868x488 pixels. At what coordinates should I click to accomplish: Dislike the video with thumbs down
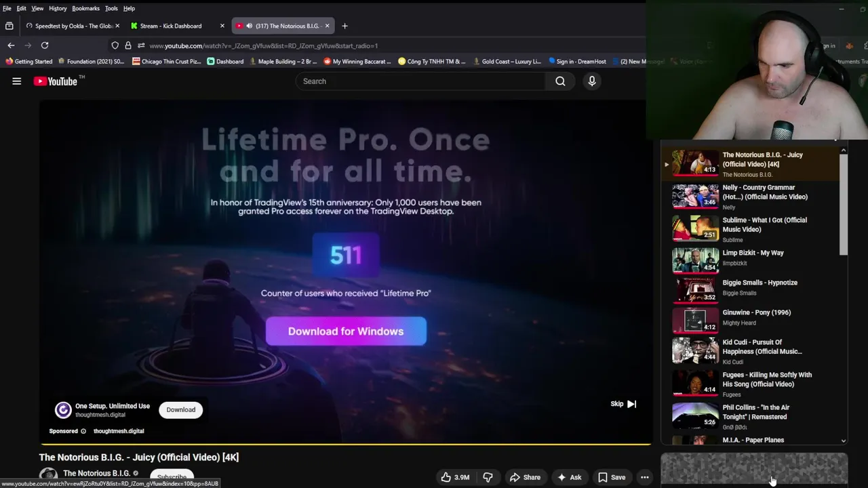click(488, 477)
